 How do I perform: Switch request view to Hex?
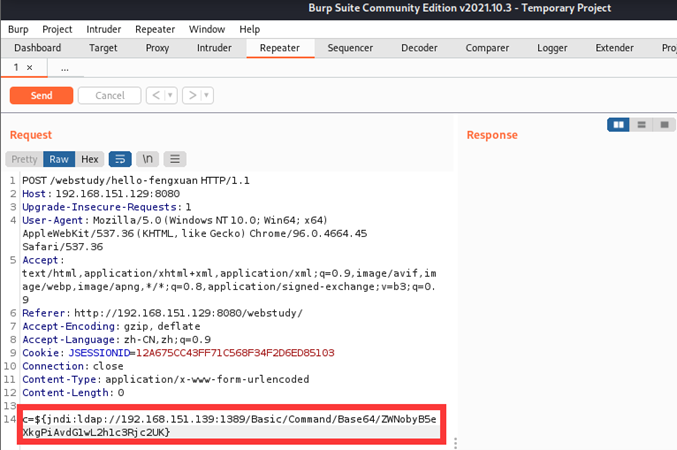90,159
